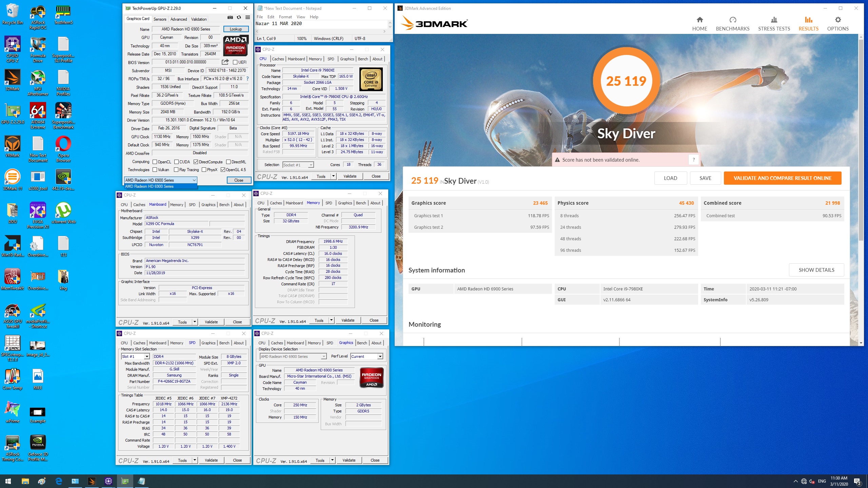The width and height of the screenshot is (868, 488).
Task: Switch to Sensors tab in GPU-Z
Action: click(x=160, y=19)
